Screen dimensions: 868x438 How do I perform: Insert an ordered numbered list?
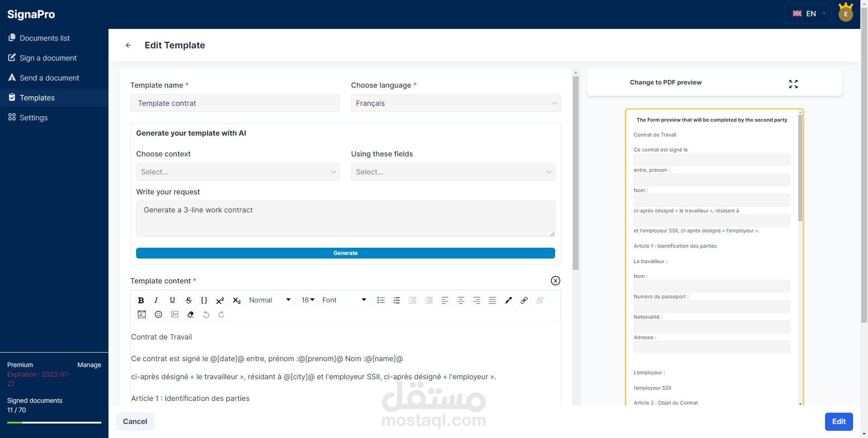(396, 300)
